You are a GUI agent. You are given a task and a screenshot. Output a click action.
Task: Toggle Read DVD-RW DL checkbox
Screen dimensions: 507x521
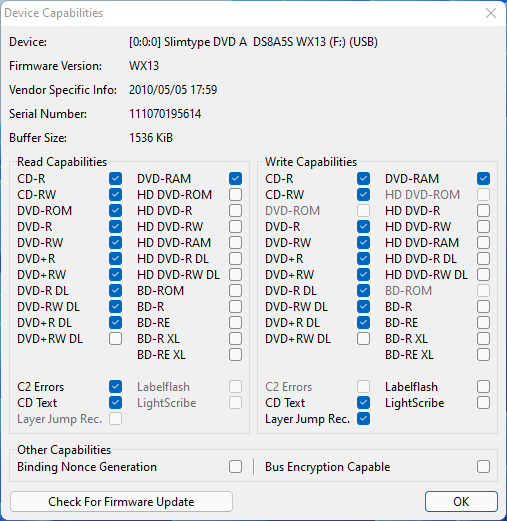click(x=115, y=306)
